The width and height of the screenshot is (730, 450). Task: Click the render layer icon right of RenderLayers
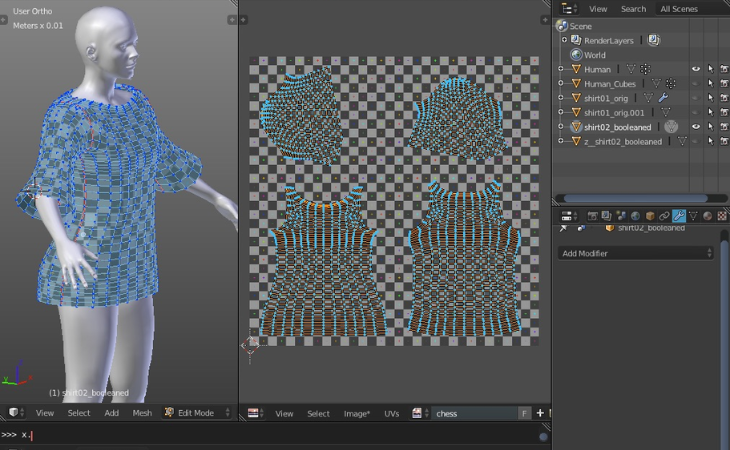pyautogui.click(x=654, y=40)
